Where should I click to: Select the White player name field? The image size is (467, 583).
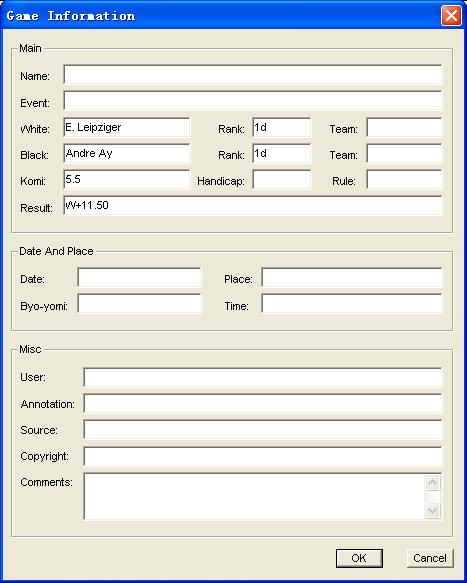click(x=126, y=128)
